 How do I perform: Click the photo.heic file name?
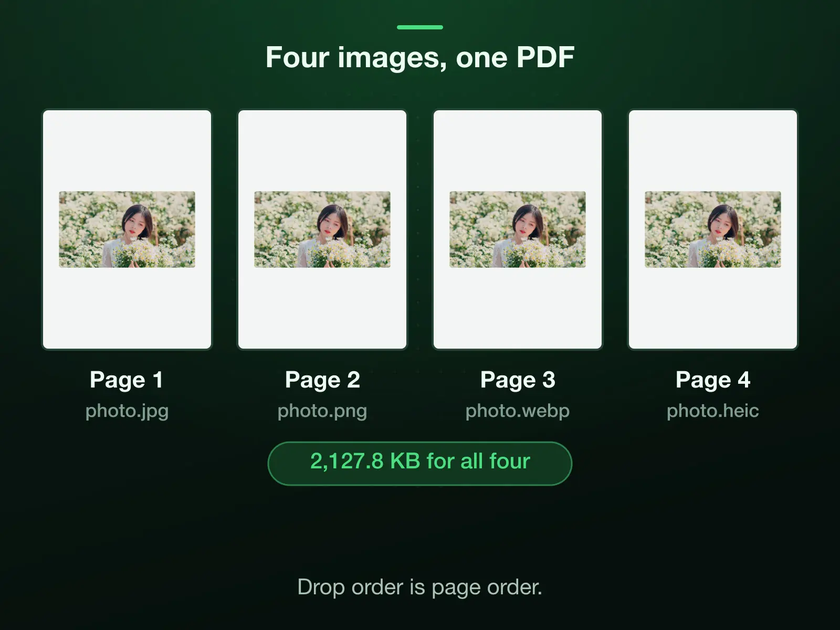[713, 411]
